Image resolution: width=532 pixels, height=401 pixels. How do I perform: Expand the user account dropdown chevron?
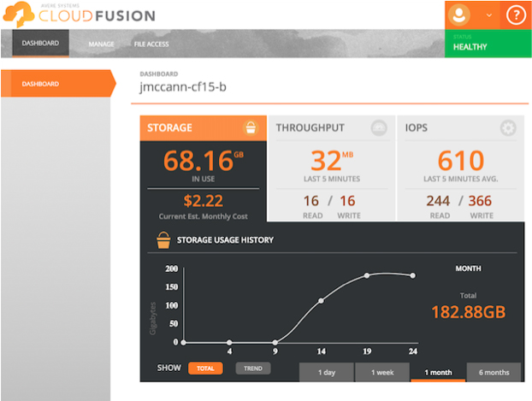(x=489, y=15)
